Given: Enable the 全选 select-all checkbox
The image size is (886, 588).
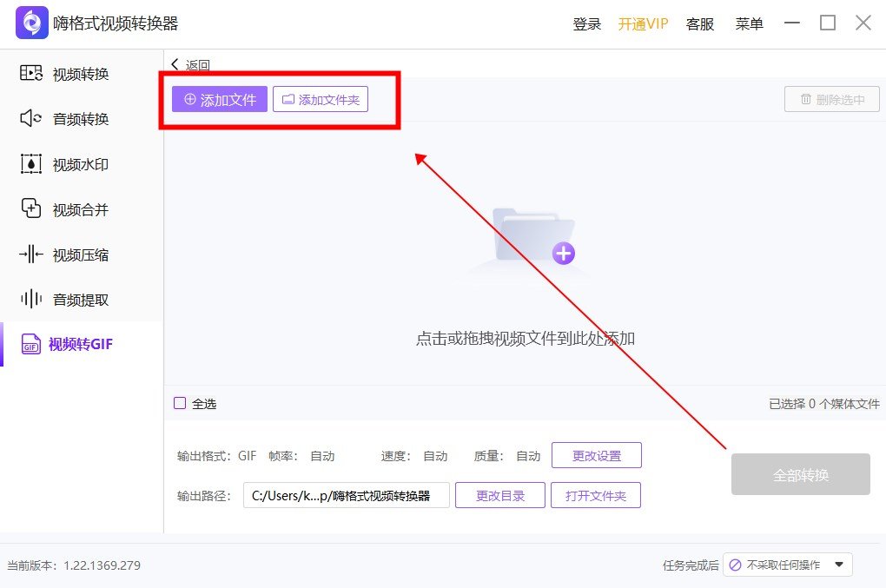Looking at the screenshot, I should 181,403.
